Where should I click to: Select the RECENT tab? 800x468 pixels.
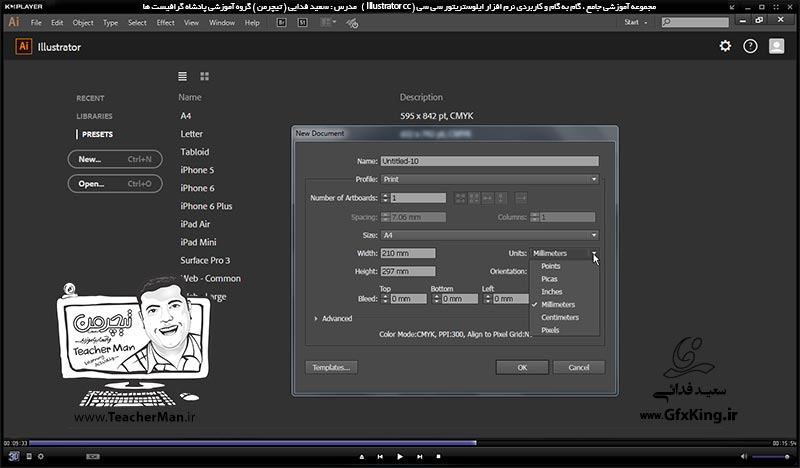[x=90, y=98]
